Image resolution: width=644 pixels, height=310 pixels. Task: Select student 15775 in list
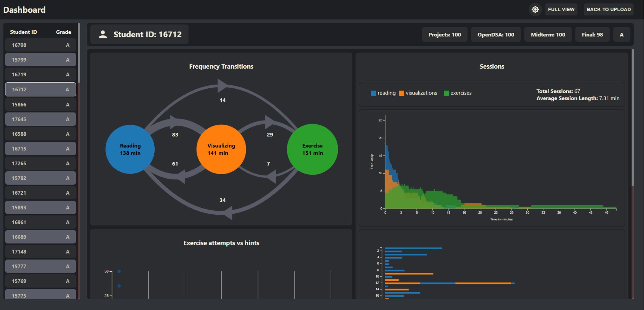coord(40,295)
